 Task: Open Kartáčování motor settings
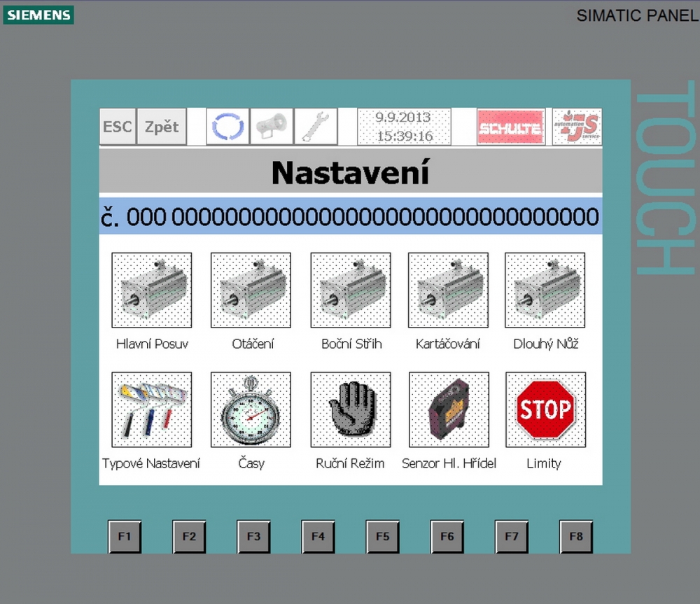click(x=448, y=290)
